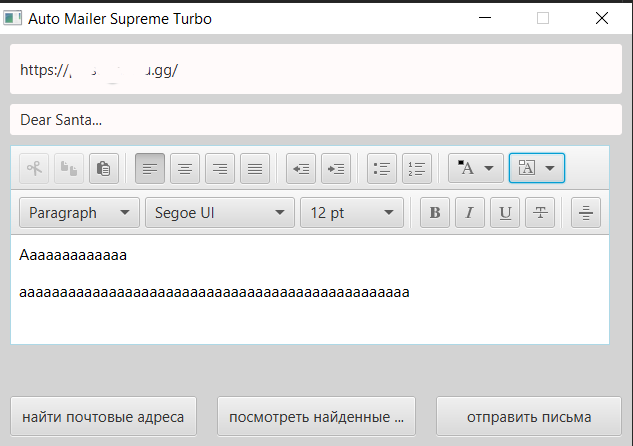
Task: Click the 'найти почтовые адреса' button
Action: 103,417
